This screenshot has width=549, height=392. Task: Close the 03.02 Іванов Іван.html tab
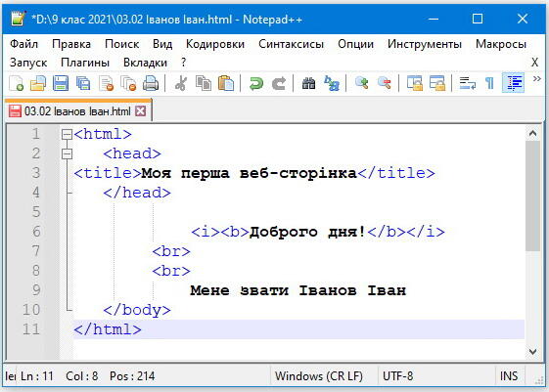pyautogui.click(x=141, y=111)
